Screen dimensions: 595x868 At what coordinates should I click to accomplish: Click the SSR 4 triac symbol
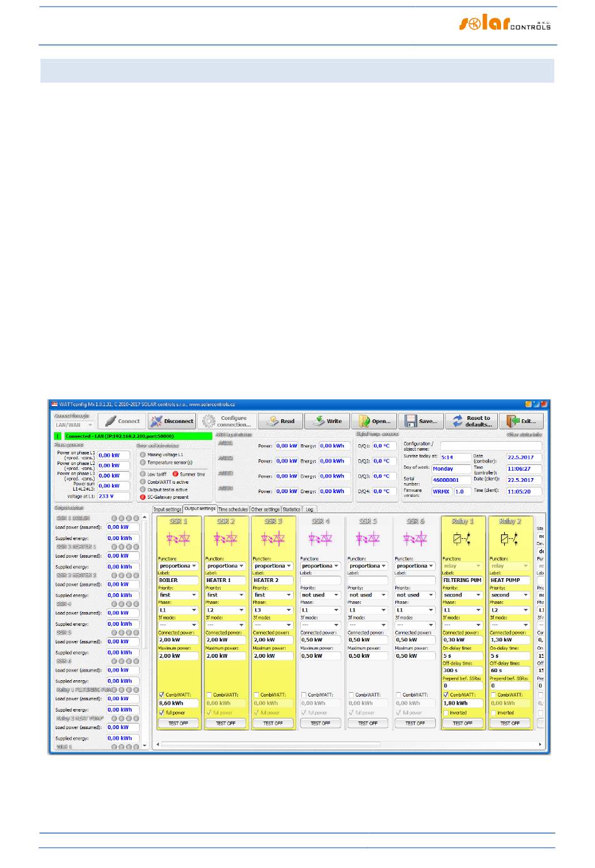point(320,538)
